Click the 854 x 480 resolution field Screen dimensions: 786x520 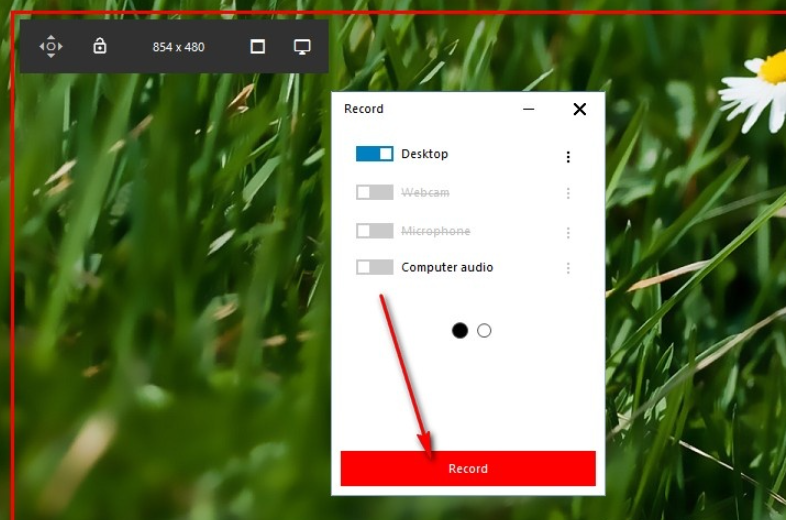pyautogui.click(x=178, y=47)
